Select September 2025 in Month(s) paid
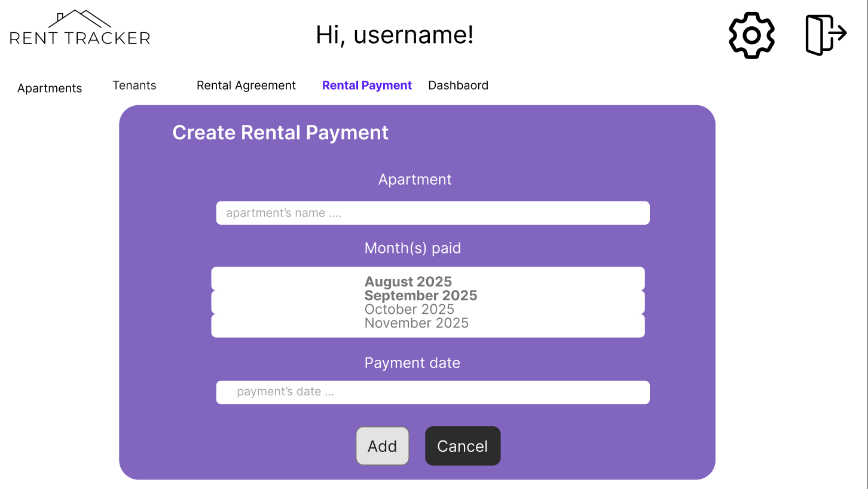The width and height of the screenshot is (868, 489). pyautogui.click(x=421, y=295)
